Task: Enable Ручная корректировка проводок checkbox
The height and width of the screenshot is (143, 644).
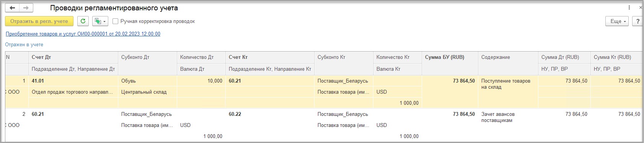Action: pyautogui.click(x=116, y=21)
